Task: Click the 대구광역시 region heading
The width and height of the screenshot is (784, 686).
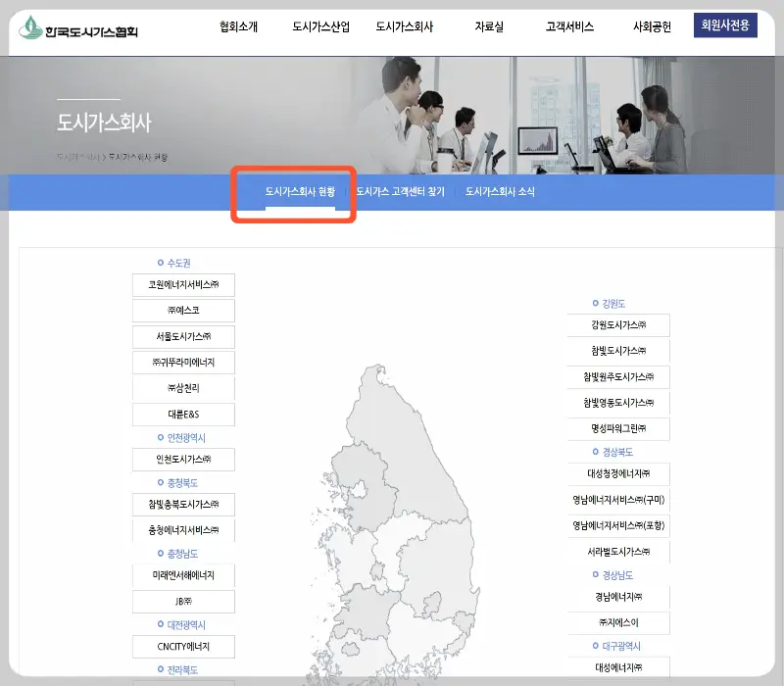Action: click(616, 647)
